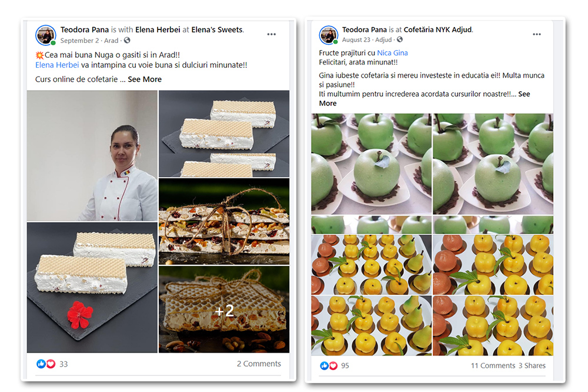
Task: Expand Arad post text with See More
Action: tap(145, 79)
